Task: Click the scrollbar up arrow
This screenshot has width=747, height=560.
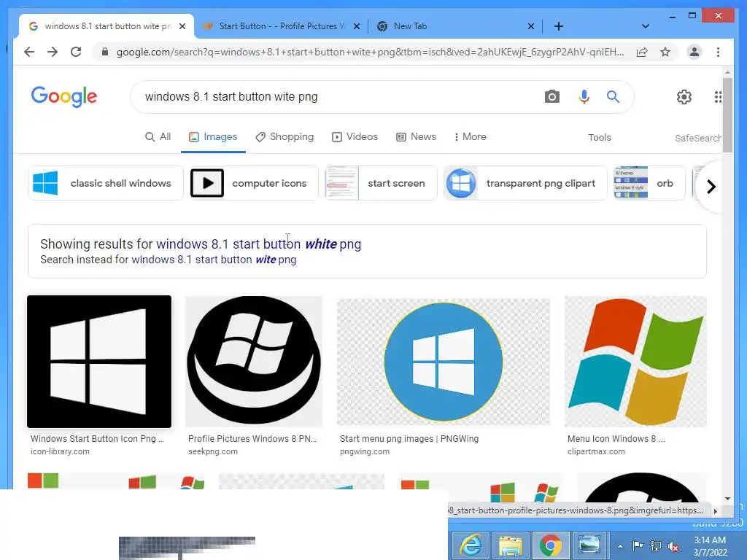Action: (x=727, y=72)
